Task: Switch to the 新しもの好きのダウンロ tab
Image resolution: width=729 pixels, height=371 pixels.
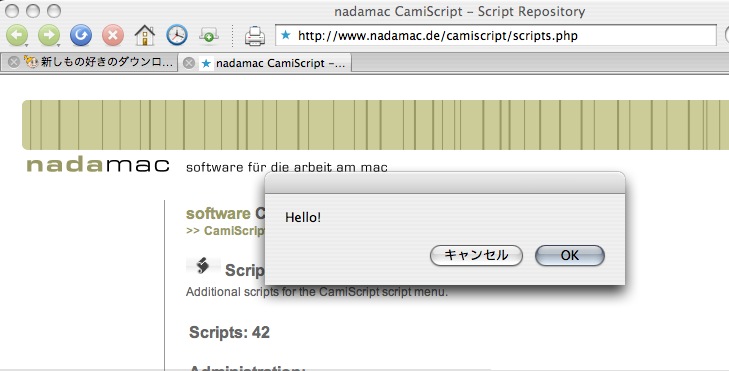Action: pyautogui.click(x=89, y=62)
